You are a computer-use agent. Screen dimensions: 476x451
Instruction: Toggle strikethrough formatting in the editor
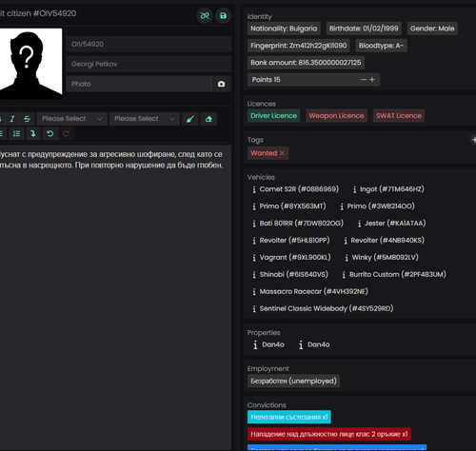(28, 119)
